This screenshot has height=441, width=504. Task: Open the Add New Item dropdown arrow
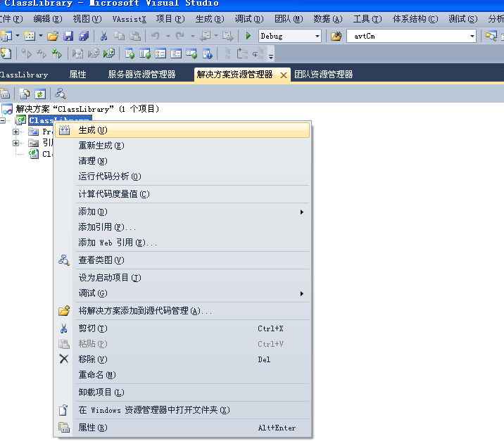pyautogui.click(x=41, y=36)
